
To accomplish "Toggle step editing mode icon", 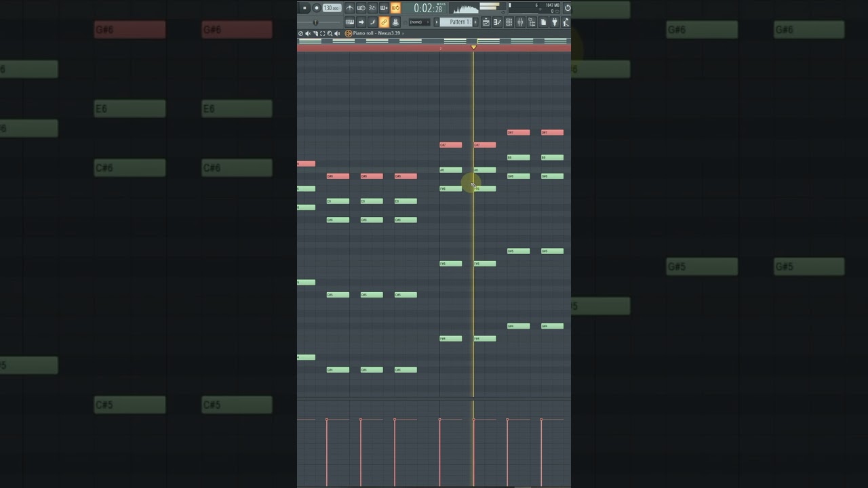I will pos(372,22).
